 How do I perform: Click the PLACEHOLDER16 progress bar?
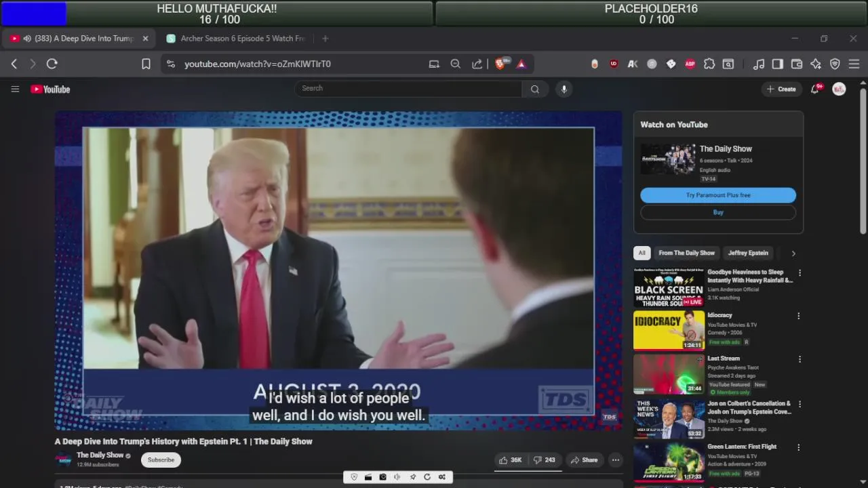tap(650, 14)
